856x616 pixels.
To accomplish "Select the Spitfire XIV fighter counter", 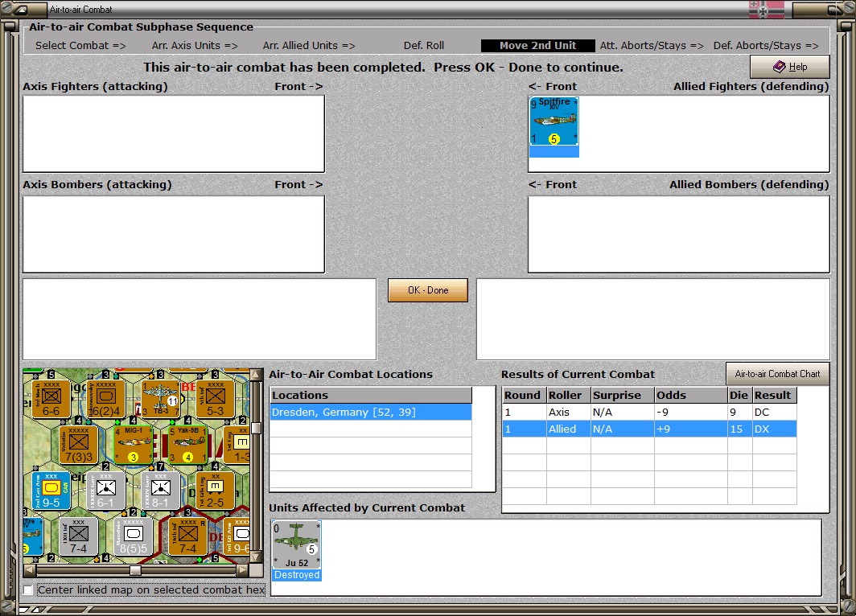I will point(554,121).
